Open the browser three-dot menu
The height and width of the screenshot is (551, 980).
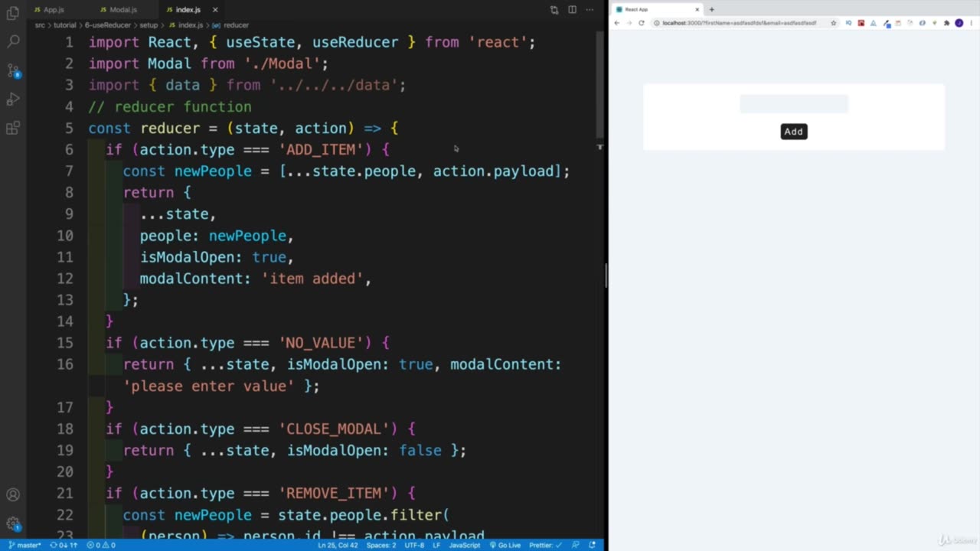pyautogui.click(x=971, y=23)
